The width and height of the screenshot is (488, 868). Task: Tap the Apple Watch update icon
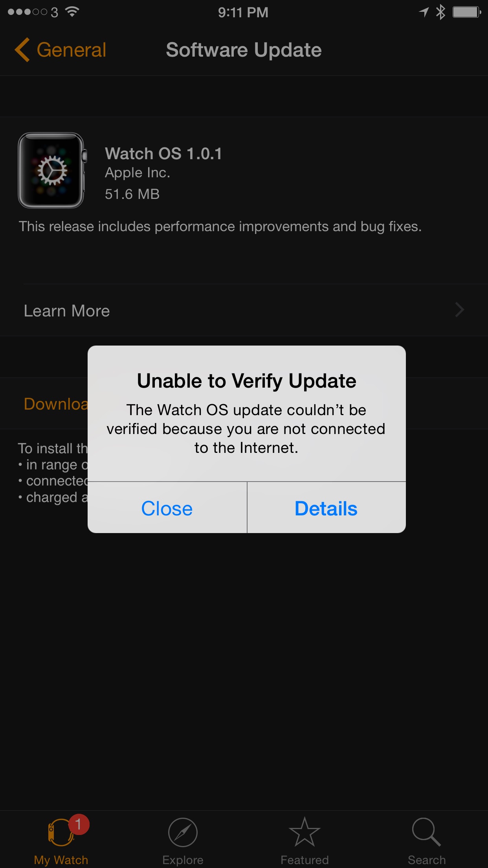(53, 170)
